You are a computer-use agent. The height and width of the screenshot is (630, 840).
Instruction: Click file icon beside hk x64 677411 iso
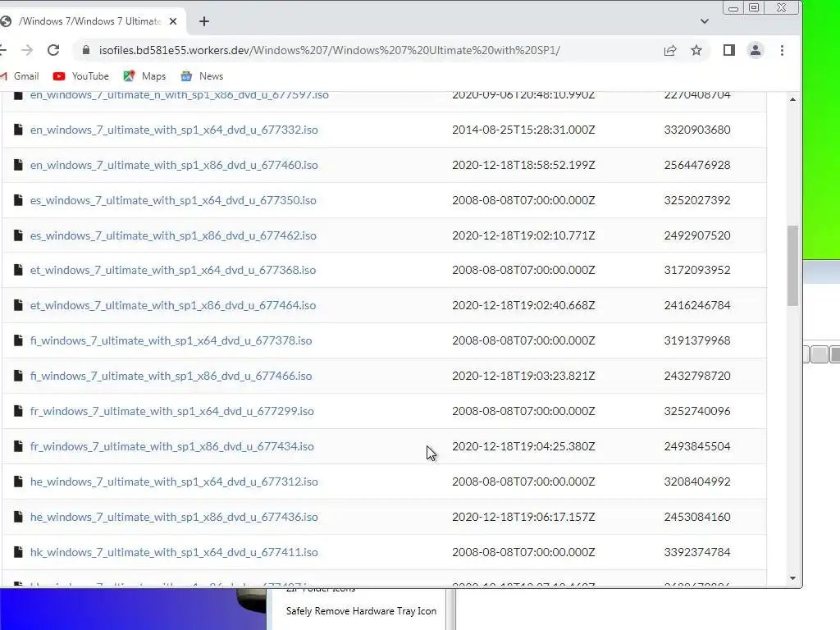coord(18,552)
